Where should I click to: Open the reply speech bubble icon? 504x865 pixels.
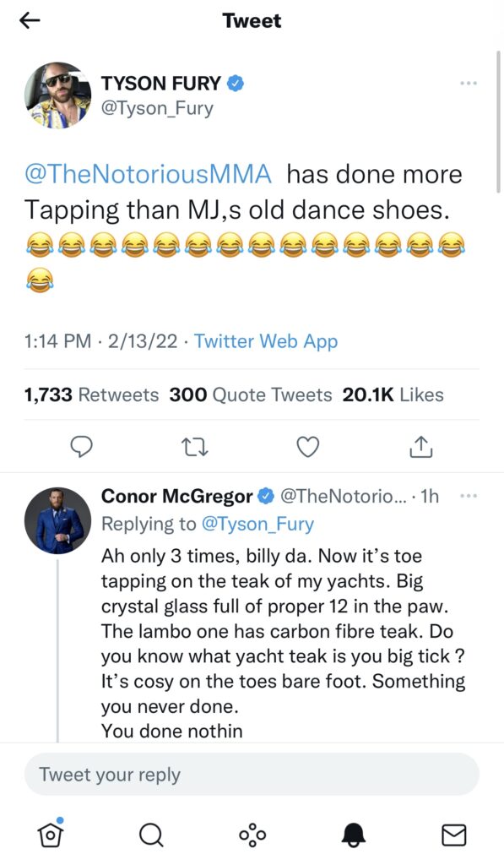click(82, 447)
